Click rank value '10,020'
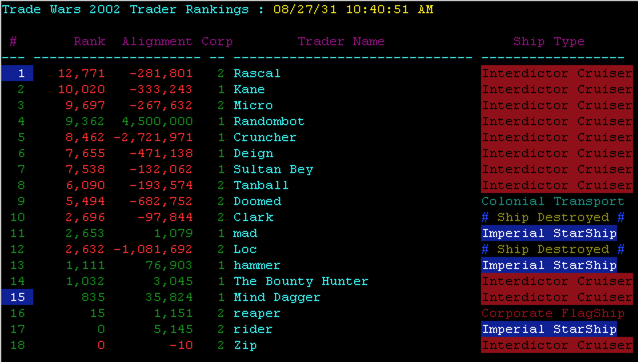This screenshot has width=638, height=362. tap(81, 89)
